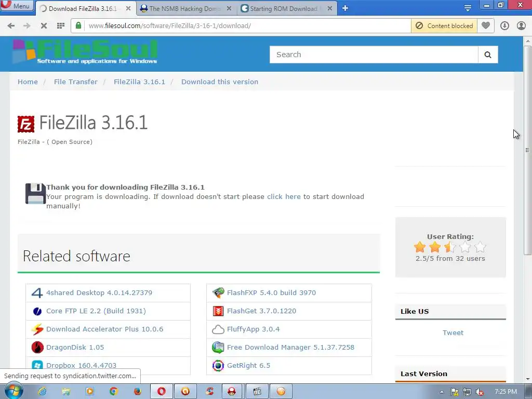
Task: Click the Download Accelerator Plus icon
Action: pyautogui.click(x=37, y=329)
